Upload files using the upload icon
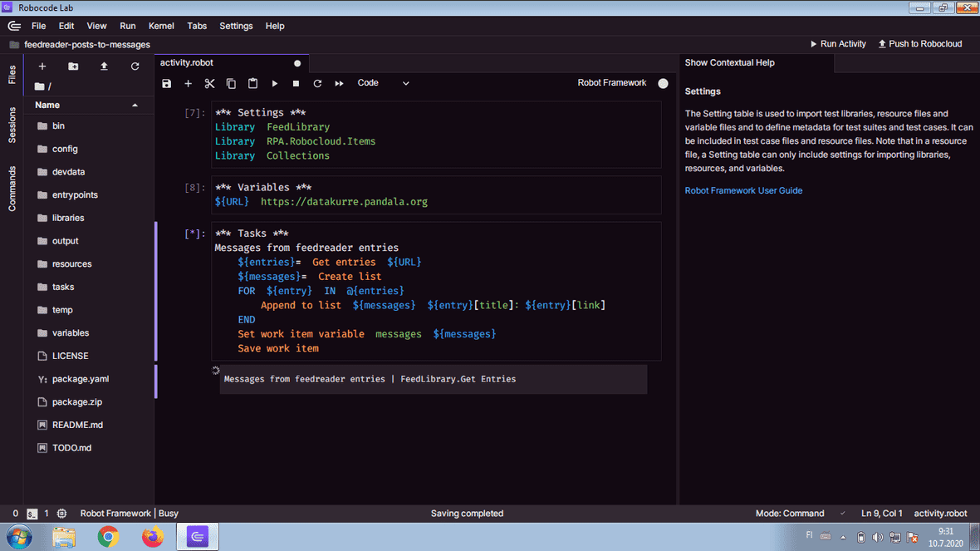This screenshot has height=551, width=980. pyautogui.click(x=104, y=66)
